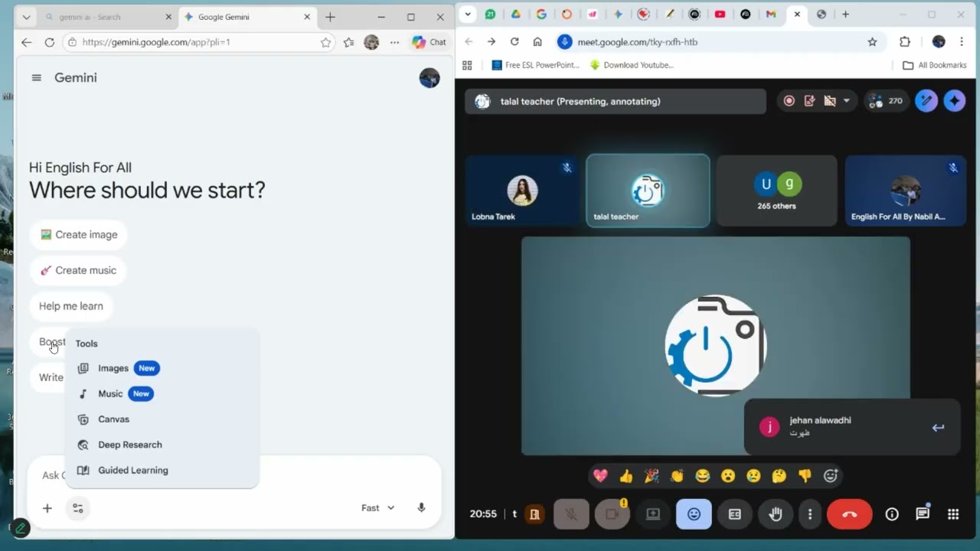Click the plus add-files button in Gemini prompt
Screen dimensions: 980x551
47,508
